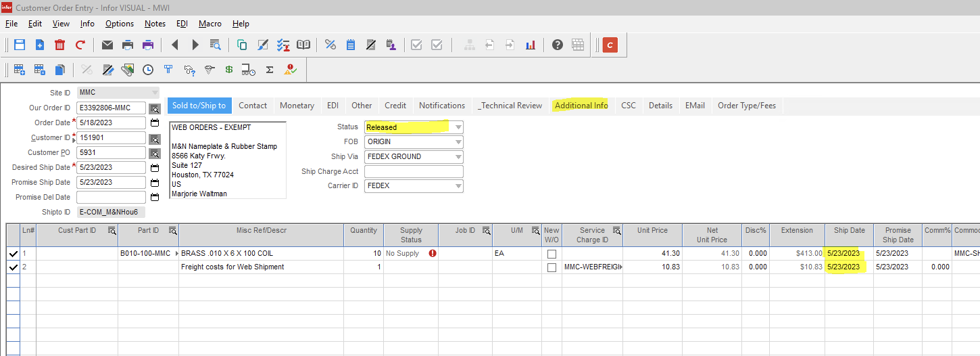
Task: Click the Customer PO input field
Action: coord(112,153)
